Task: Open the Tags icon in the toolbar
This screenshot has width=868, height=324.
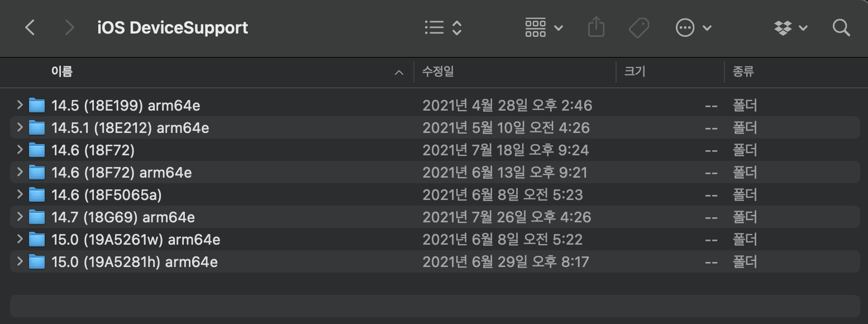Action: click(640, 27)
